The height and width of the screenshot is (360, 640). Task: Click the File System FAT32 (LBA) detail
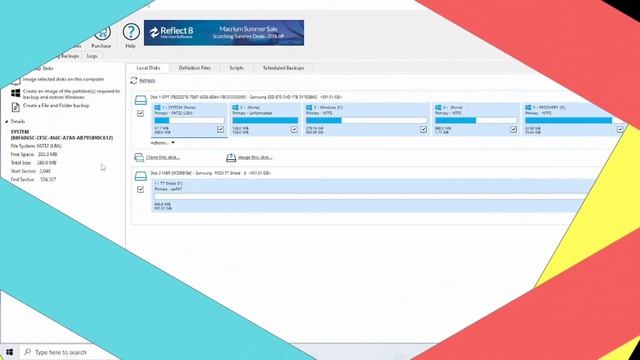[x=36, y=146]
